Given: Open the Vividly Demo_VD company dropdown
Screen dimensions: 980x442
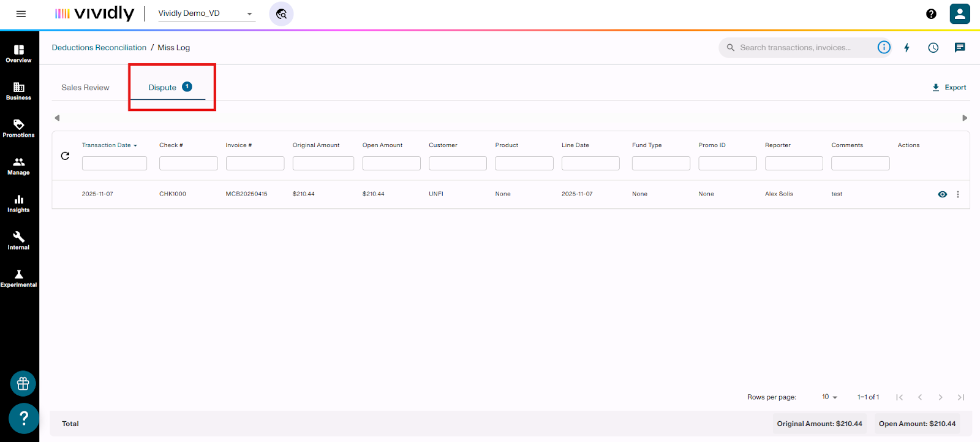Looking at the screenshot, I should (x=206, y=13).
